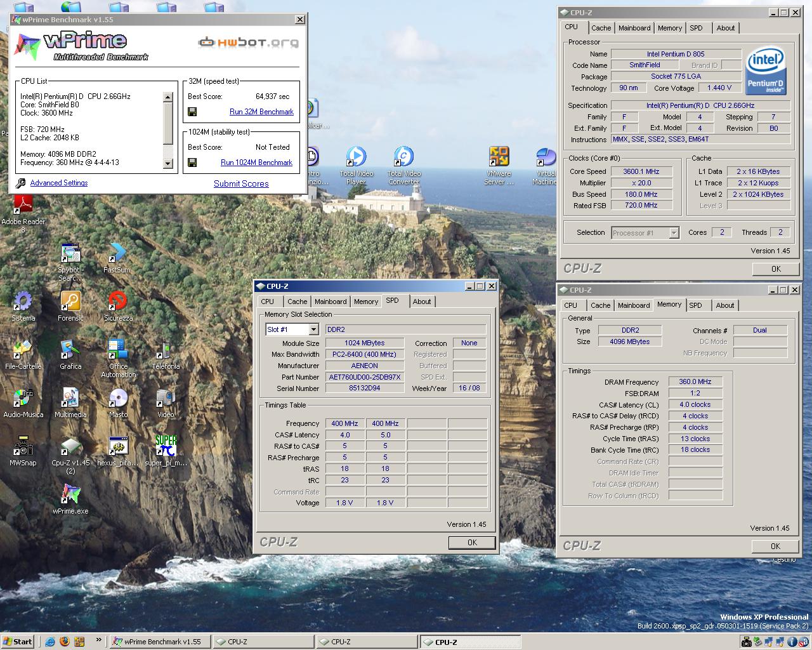
Task: Click the CPU List scroll down arrow
Action: coord(168,164)
